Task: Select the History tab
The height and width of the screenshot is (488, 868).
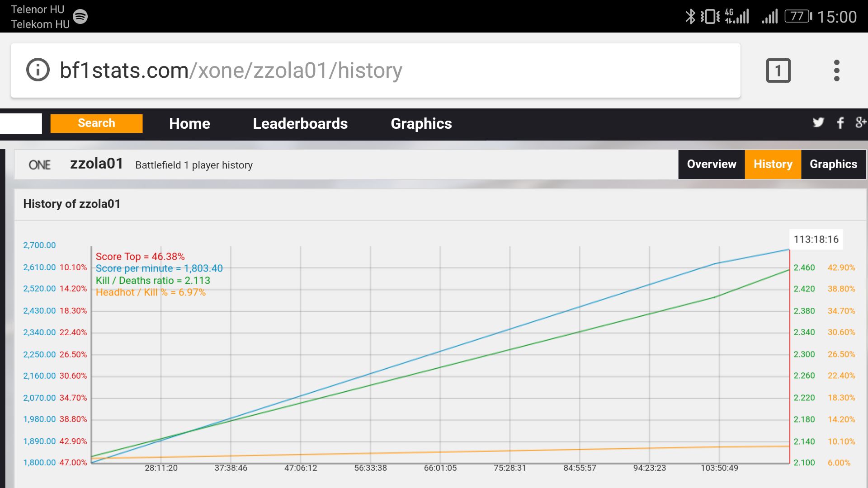Action: 773,164
